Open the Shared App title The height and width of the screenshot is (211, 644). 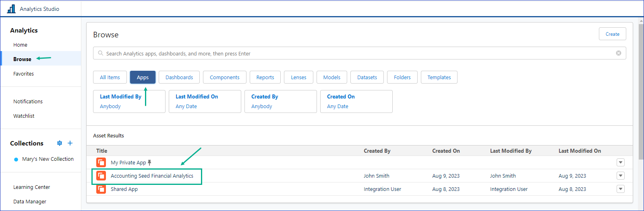pos(124,189)
